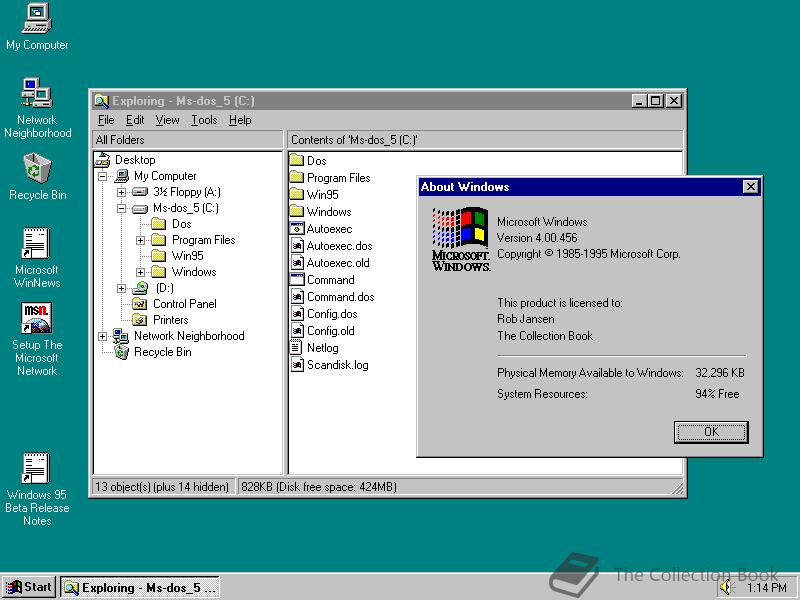
Task: Close the About Windows dialog
Action: (x=751, y=187)
